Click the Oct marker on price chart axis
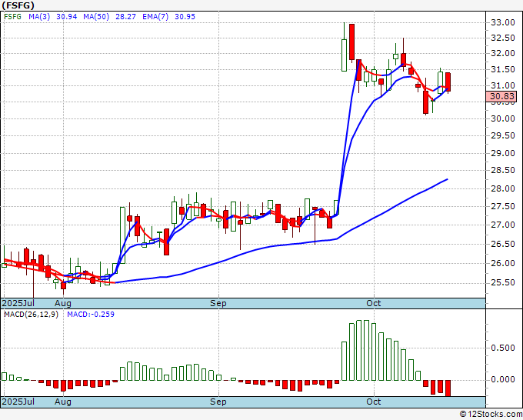Image resolution: width=523 pixels, height=420 pixels. (374, 303)
